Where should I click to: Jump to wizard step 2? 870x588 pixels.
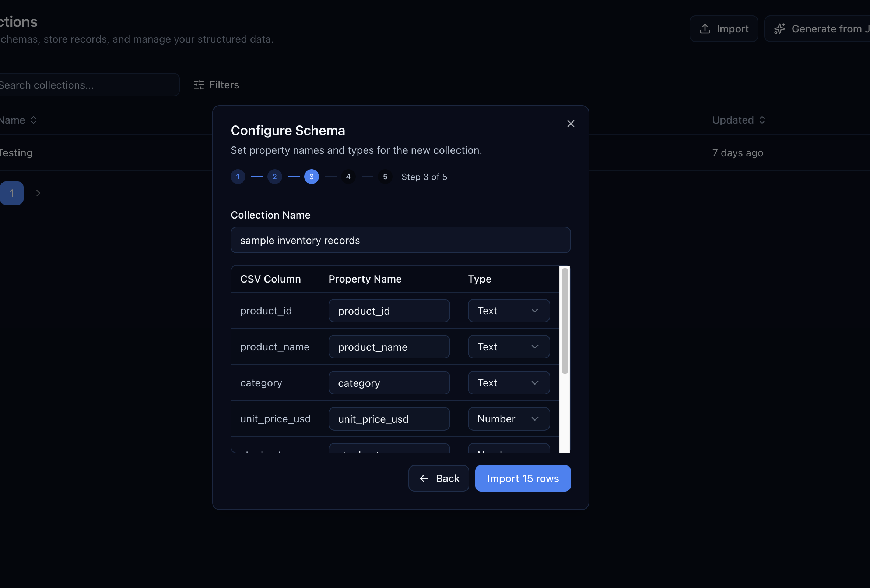[274, 177]
